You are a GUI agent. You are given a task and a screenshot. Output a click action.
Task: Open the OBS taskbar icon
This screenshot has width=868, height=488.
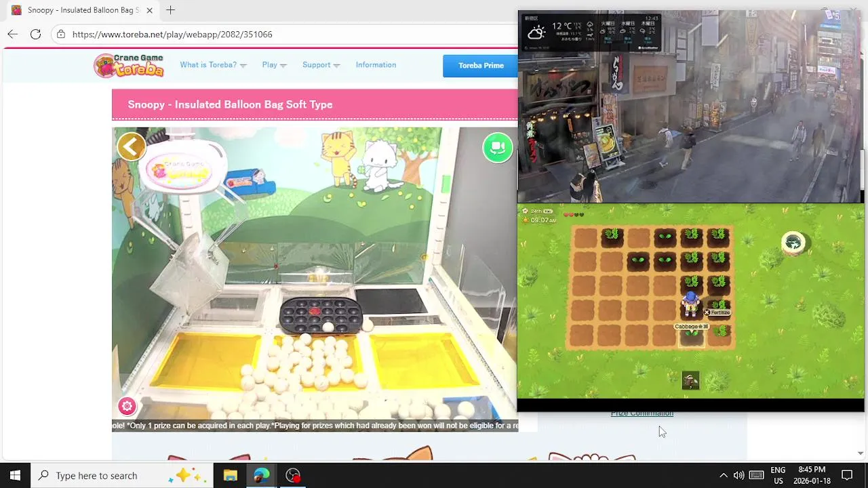point(292,475)
